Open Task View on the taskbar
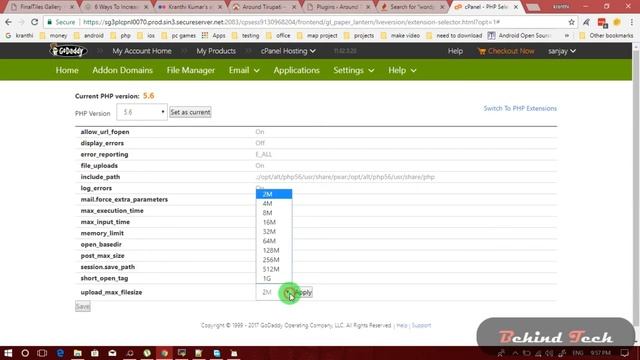The image size is (640, 360). click(42, 353)
